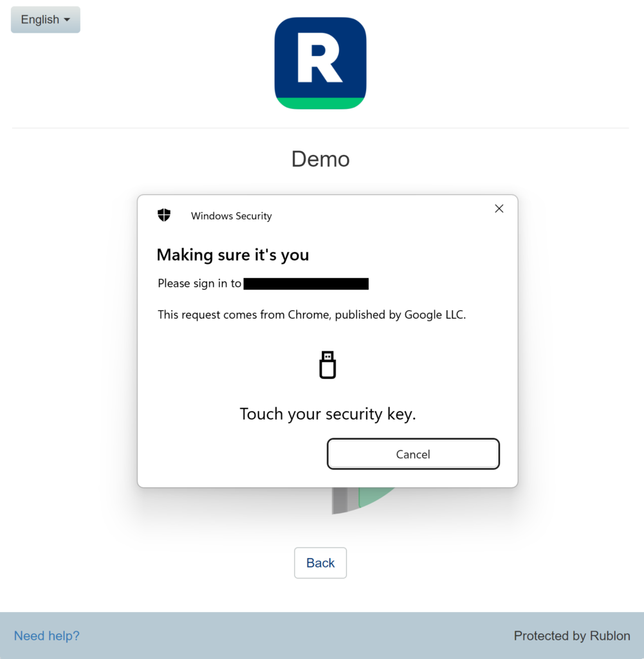Click the Demo heading
Screen dimensions: 644x659
pos(320,158)
